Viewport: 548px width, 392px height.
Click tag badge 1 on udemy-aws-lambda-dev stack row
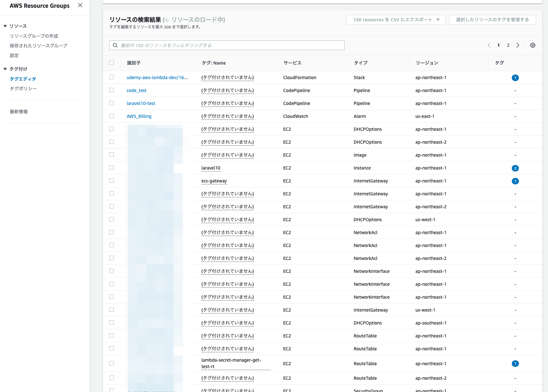click(515, 77)
